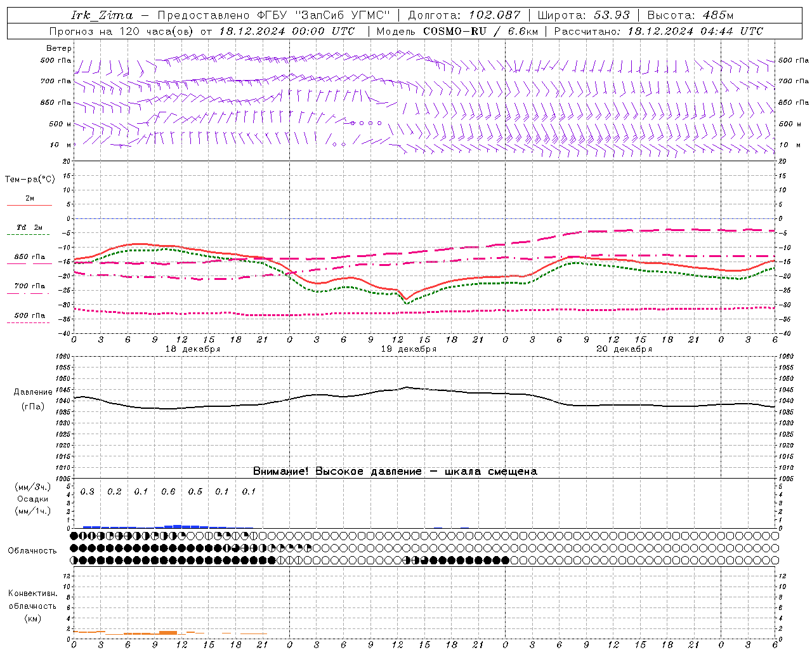Image resolution: width=812 pixels, height=650 pixels.
Task: Click the station title Irk_Zima
Action: coord(102,15)
